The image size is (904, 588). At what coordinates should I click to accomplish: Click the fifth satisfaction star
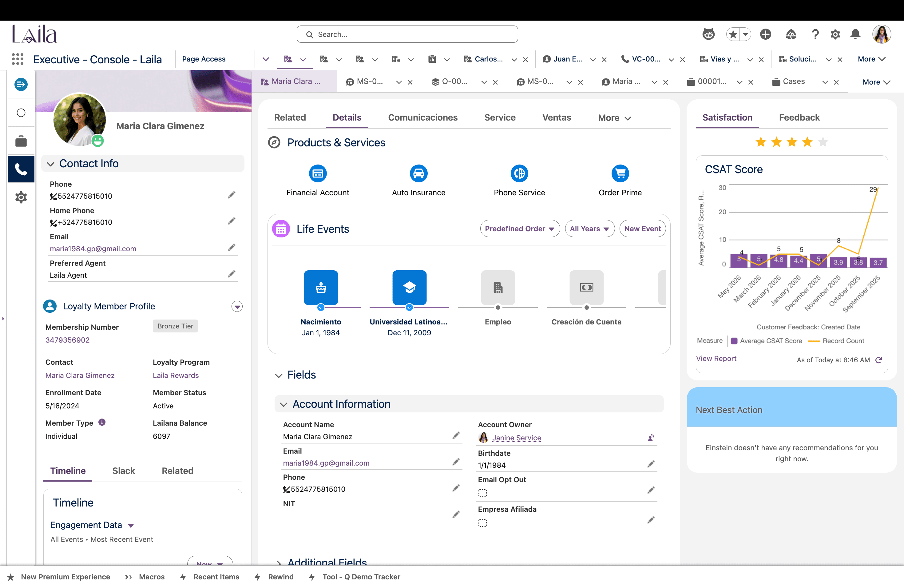(823, 142)
